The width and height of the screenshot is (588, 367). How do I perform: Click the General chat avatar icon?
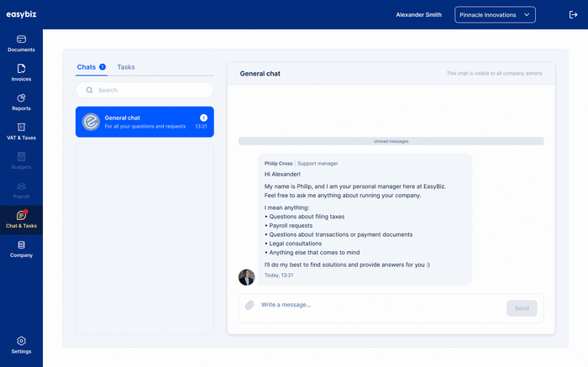pyautogui.click(x=91, y=122)
